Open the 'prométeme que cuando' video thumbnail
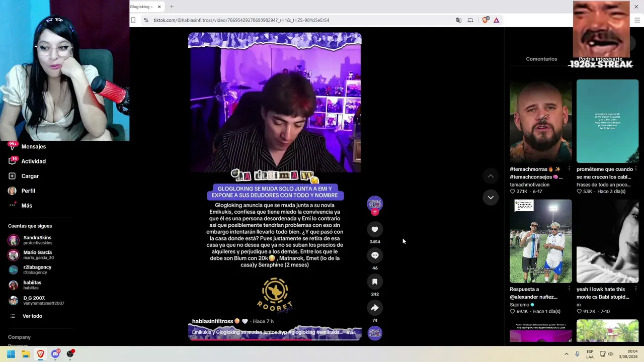 coord(607,121)
